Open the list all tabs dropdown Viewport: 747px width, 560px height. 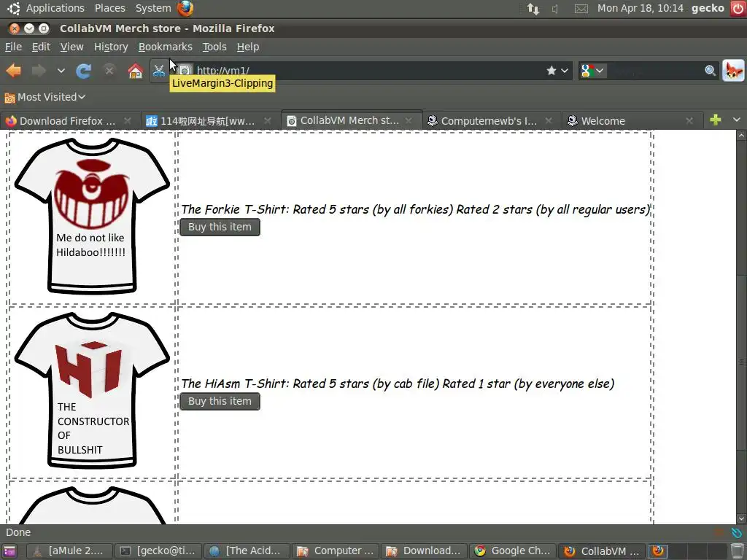(x=737, y=120)
